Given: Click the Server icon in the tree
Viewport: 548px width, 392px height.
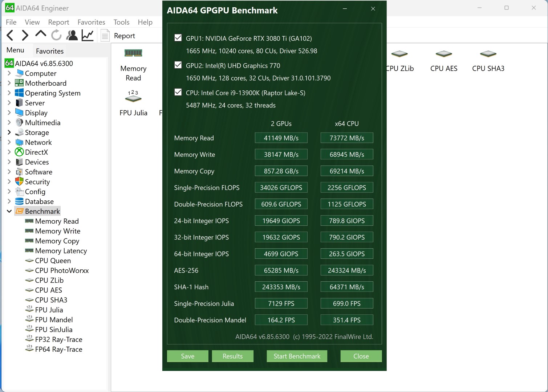Looking at the screenshot, I should tap(20, 103).
